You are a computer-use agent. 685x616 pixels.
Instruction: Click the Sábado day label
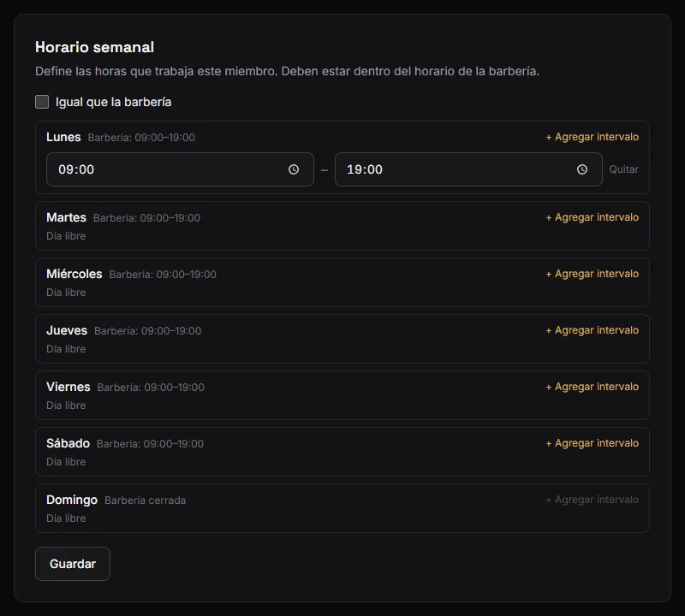click(x=68, y=443)
